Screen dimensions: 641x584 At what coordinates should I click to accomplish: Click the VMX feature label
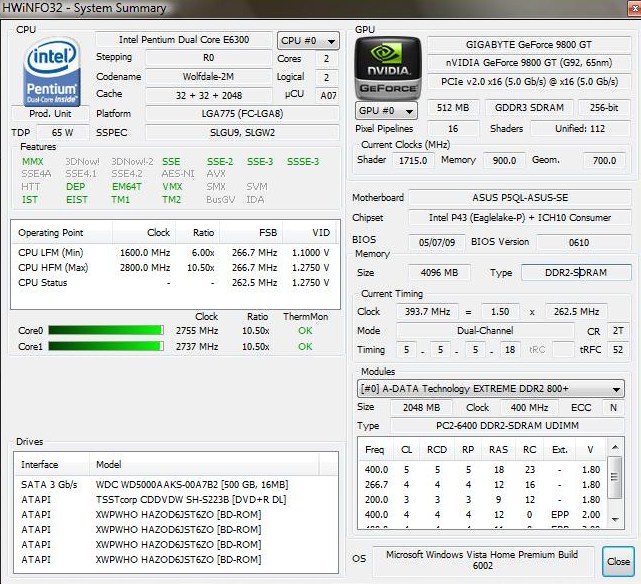pyautogui.click(x=172, y=187)
